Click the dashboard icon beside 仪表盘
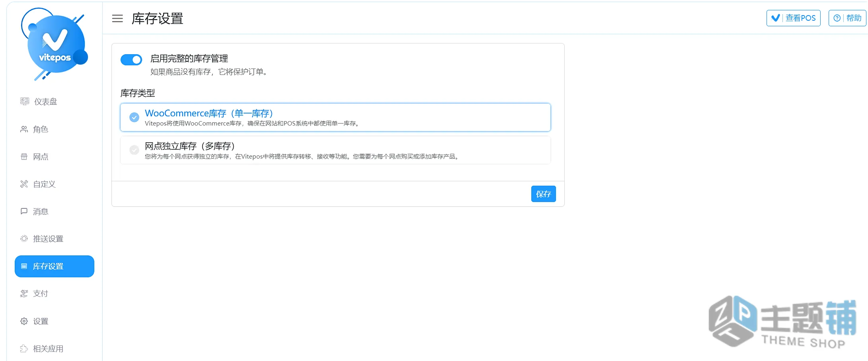The image size is (868, 361). coord(25,101)
